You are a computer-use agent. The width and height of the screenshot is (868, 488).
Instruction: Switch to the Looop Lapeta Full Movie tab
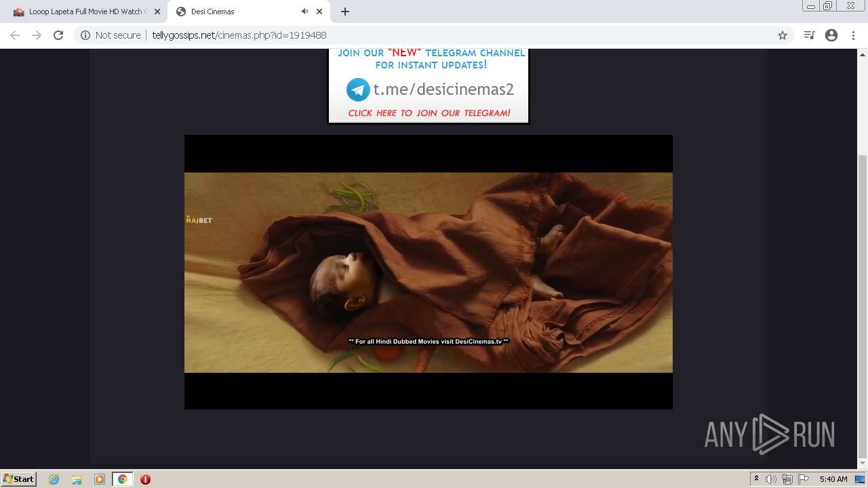pyautogui.click(x=85, y=12)
